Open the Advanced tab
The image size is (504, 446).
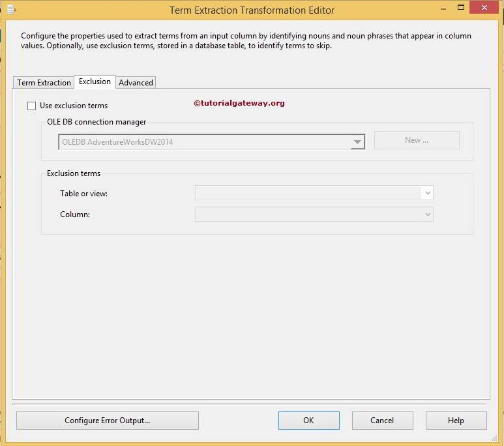(x=136, y=83)
